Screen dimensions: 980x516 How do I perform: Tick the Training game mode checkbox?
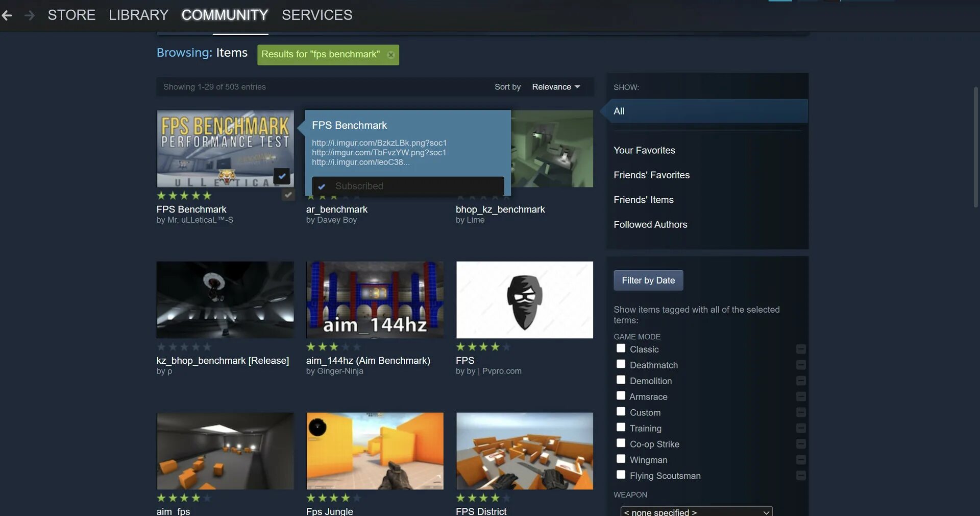[621, 427]
